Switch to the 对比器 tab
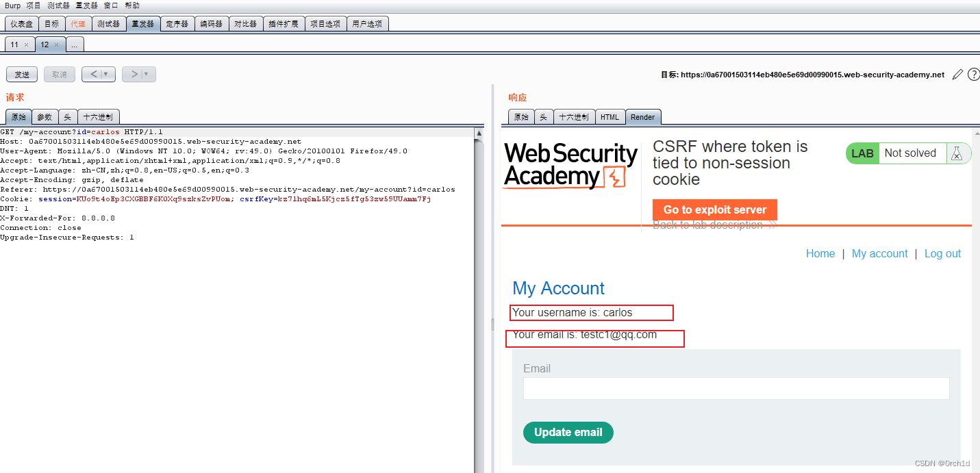 tap(245, 24)
